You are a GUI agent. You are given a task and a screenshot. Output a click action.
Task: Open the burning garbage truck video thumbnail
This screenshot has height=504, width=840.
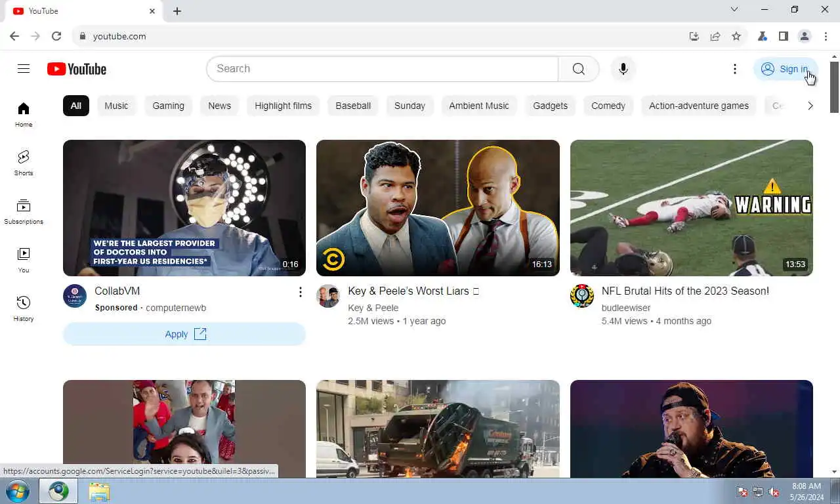pyautogui.click(x=438, y=429)
